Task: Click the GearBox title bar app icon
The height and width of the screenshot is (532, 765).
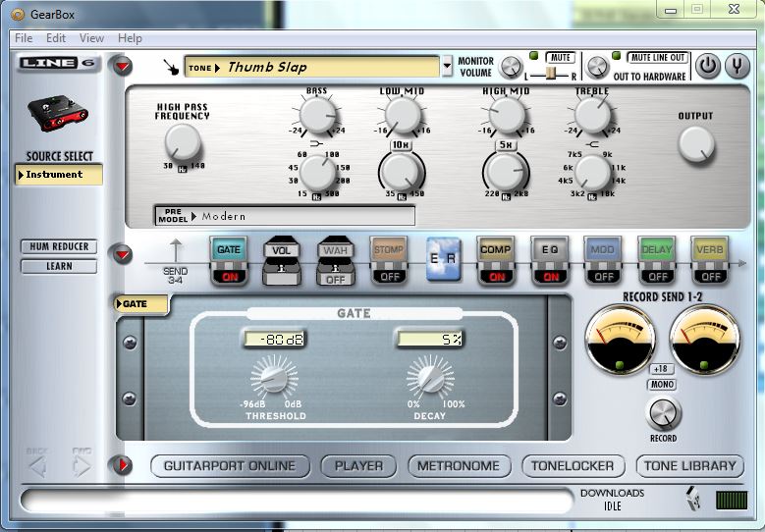Action: click(18, 15)
